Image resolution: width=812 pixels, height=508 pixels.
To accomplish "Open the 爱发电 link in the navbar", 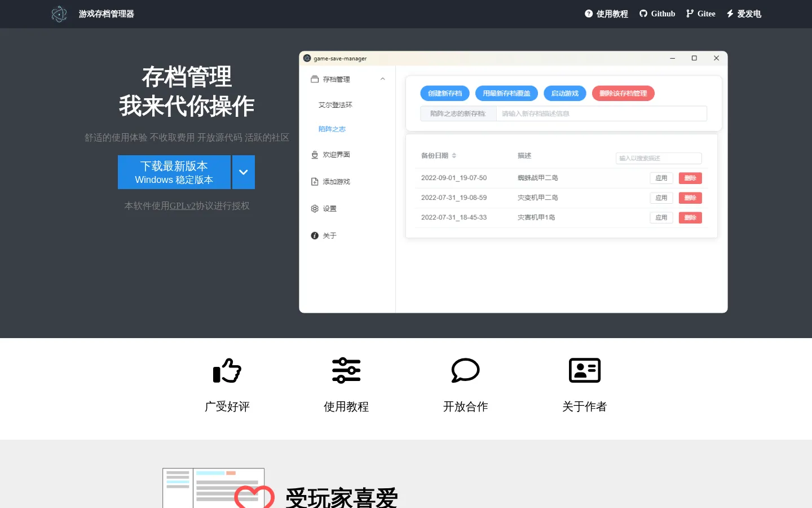I will [x=743, y=14].
